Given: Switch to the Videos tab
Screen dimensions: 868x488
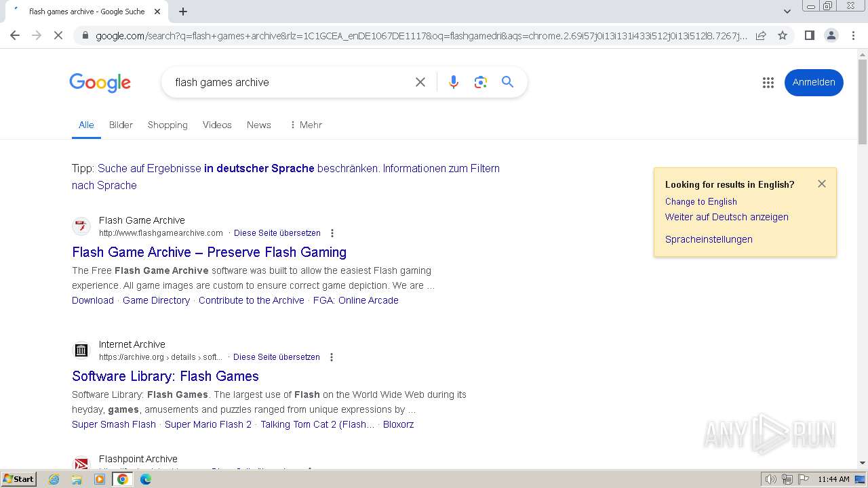Looking at the screenshot, I should tap(217, 125).
